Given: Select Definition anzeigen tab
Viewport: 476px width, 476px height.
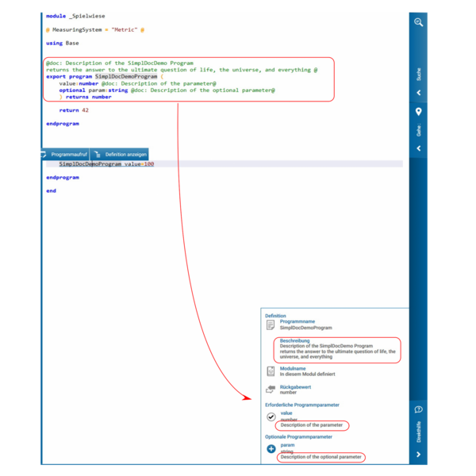Looking at the screenshot, I should click(119, 155).
